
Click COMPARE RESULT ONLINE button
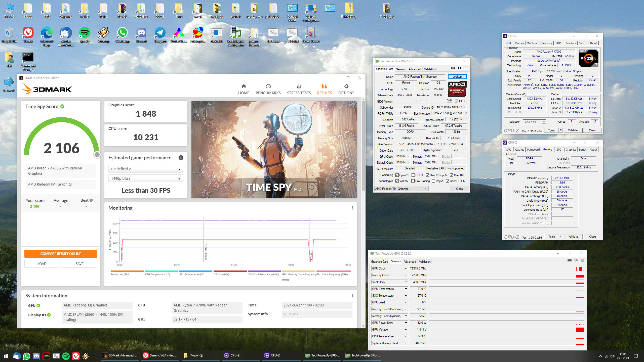(61, 254)
